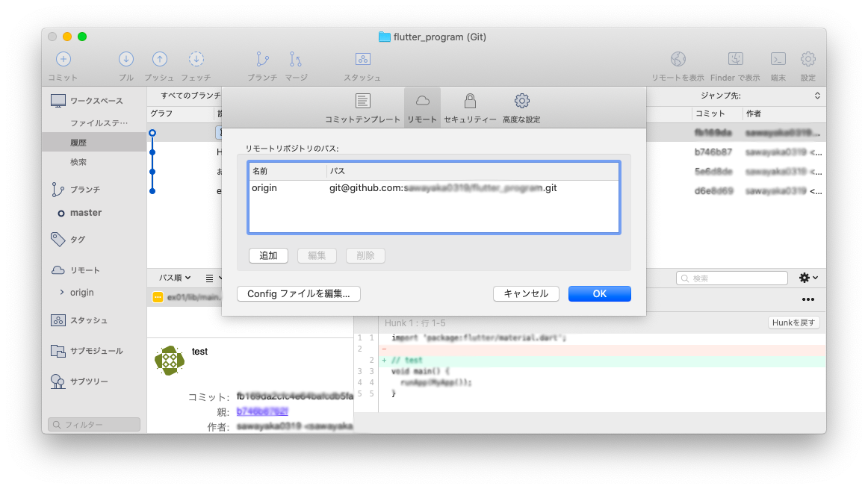Switch to the Security (セキュリティー) tab
The height and width of the screenshot is (489, 868).
pyautogui.click(x=470, y=108)
